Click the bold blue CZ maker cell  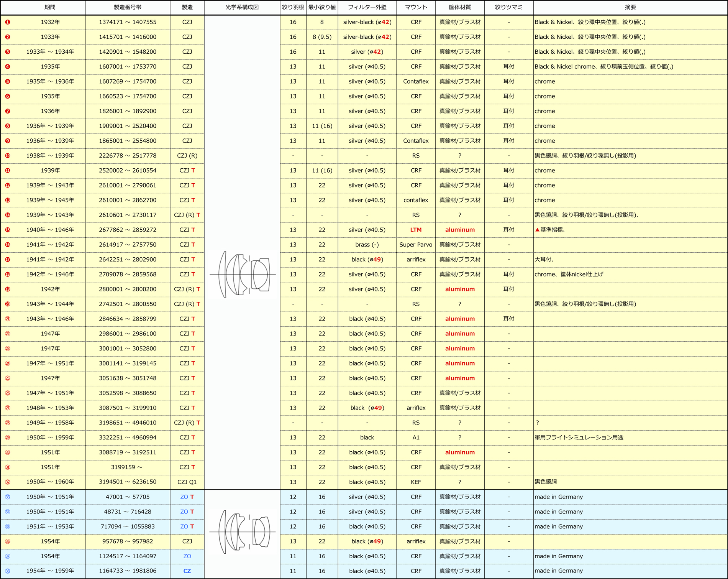click(187, 571)
